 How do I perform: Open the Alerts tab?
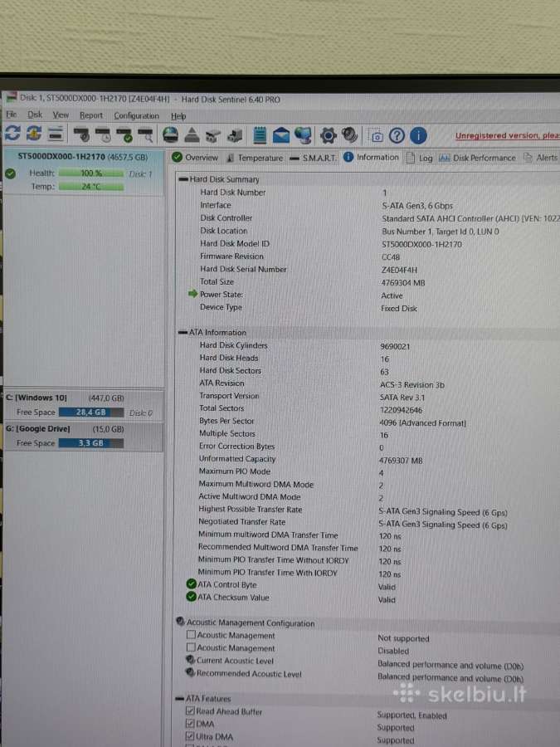[x=540, y=158]
